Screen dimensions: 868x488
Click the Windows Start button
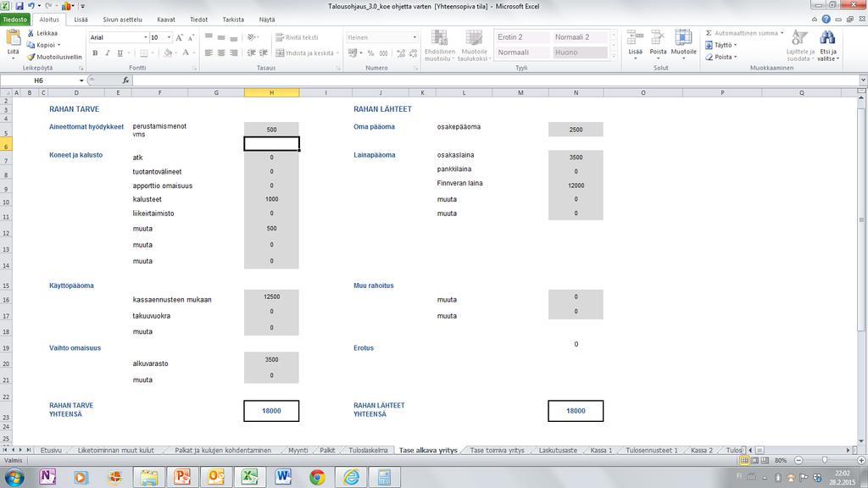point(14,477)
